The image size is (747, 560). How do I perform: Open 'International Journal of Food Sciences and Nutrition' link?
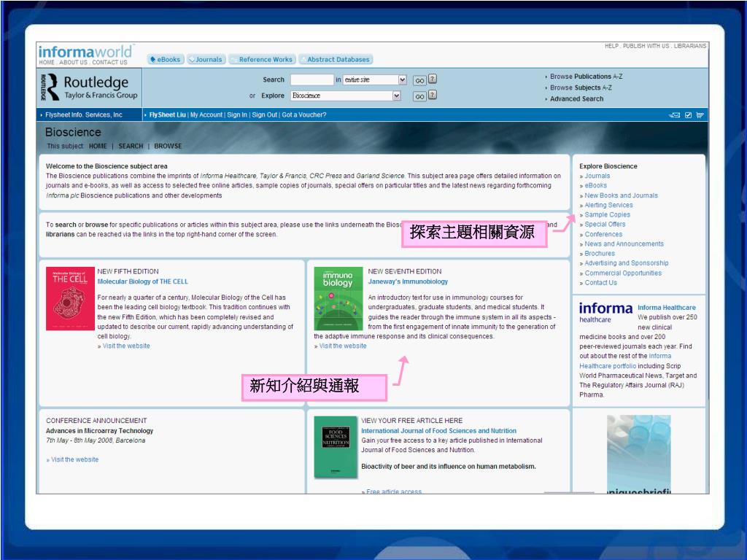(438, 430)
